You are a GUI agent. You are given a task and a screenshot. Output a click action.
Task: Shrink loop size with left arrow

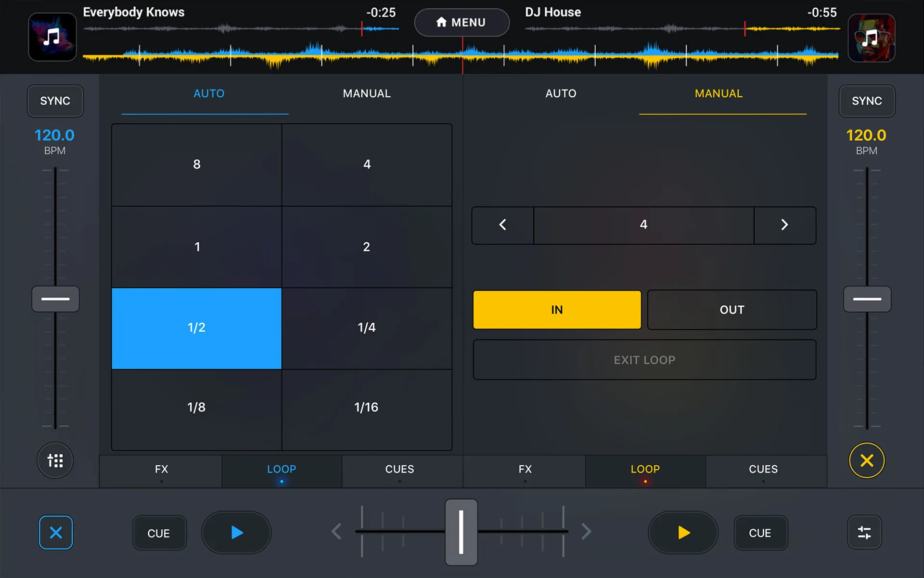[x=503, y=224]
